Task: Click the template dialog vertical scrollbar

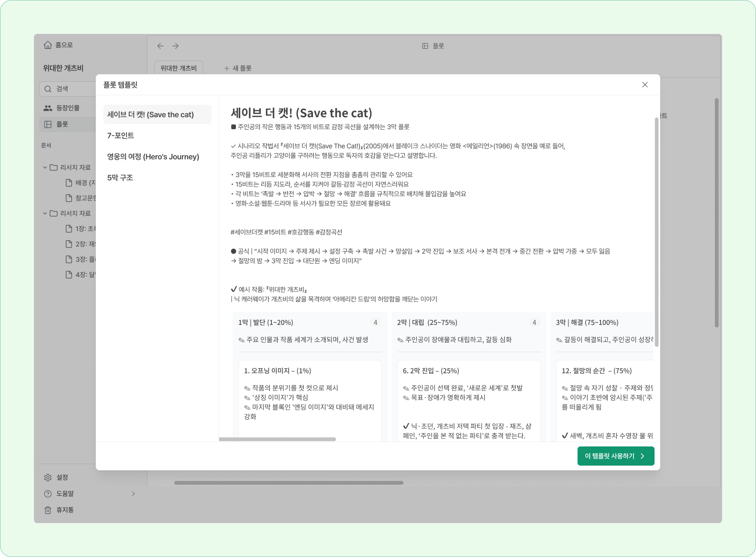Action: [x=656, y=232]
